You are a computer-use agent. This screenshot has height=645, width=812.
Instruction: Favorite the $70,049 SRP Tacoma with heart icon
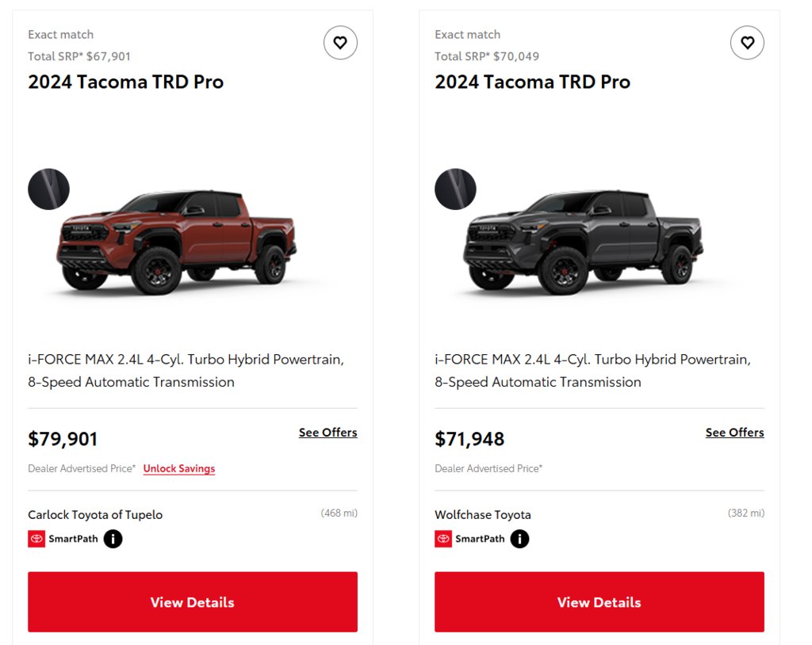click(x=747, y=43)
